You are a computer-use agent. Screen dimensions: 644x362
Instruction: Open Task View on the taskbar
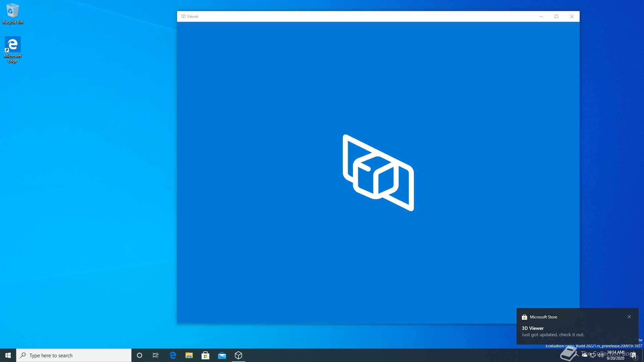pos(156,355)
